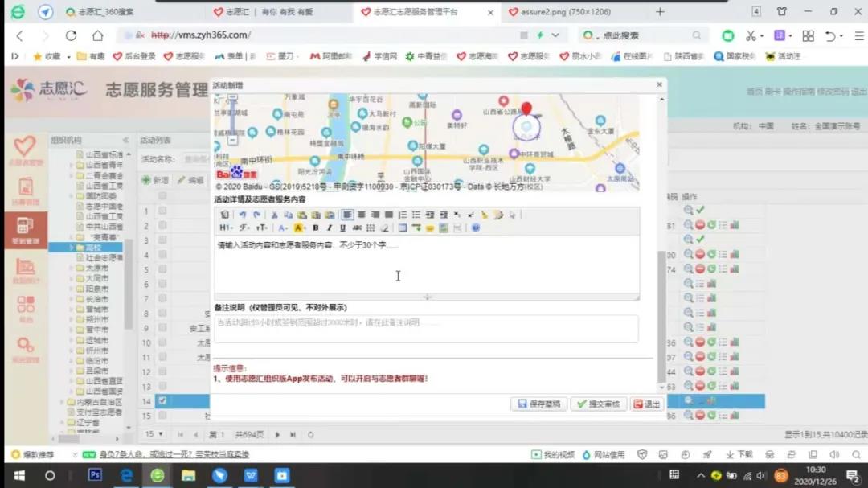Screen dimensions: 868x488
Task: Insert numbered list in the editor
Action: point(403,215)
